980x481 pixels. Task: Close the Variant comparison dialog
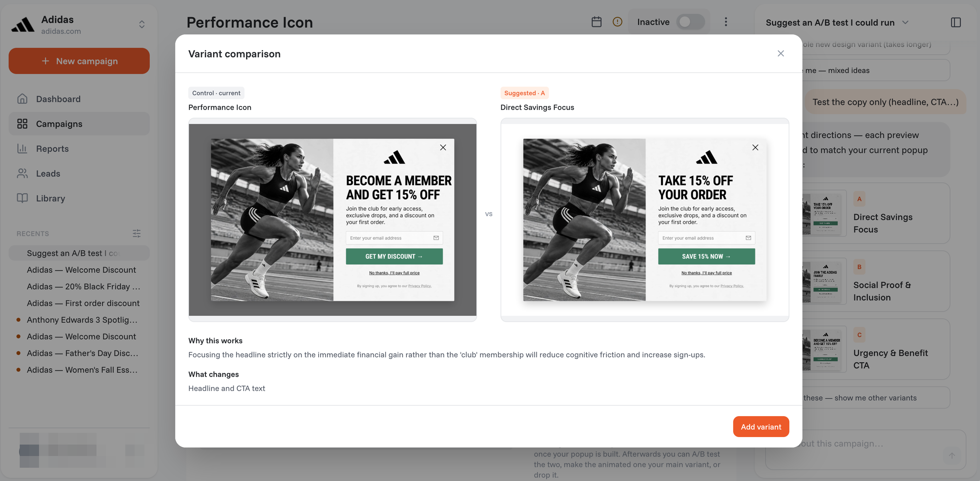pyautogui.click(x=780, y=54)
